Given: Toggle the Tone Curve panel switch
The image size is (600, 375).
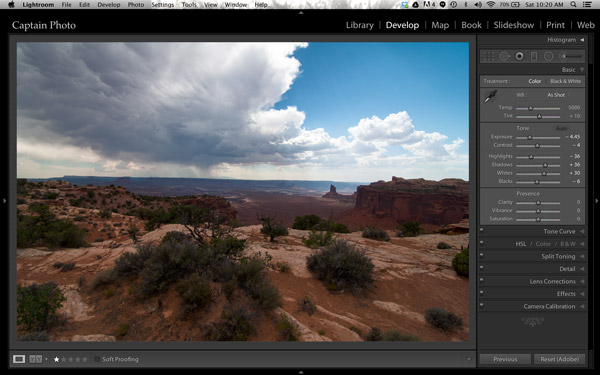Looking at the screenshot, I should [x=482, y=230].
